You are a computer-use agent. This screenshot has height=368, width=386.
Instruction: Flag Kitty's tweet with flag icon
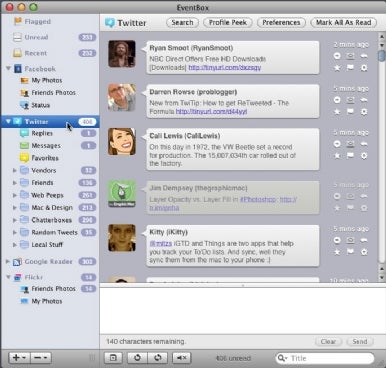(x=350, y=252)
